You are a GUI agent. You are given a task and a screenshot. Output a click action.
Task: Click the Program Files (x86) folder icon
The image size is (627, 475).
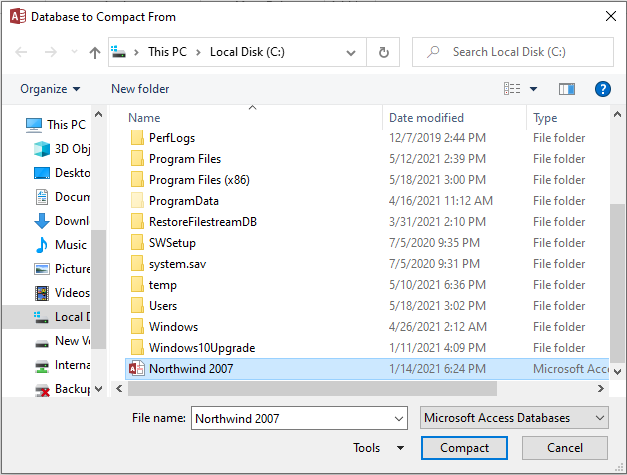[x=137, y=180]
